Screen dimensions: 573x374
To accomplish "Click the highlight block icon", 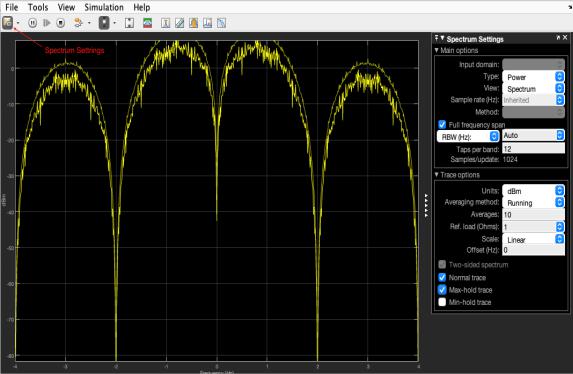I will pos(78,23).
